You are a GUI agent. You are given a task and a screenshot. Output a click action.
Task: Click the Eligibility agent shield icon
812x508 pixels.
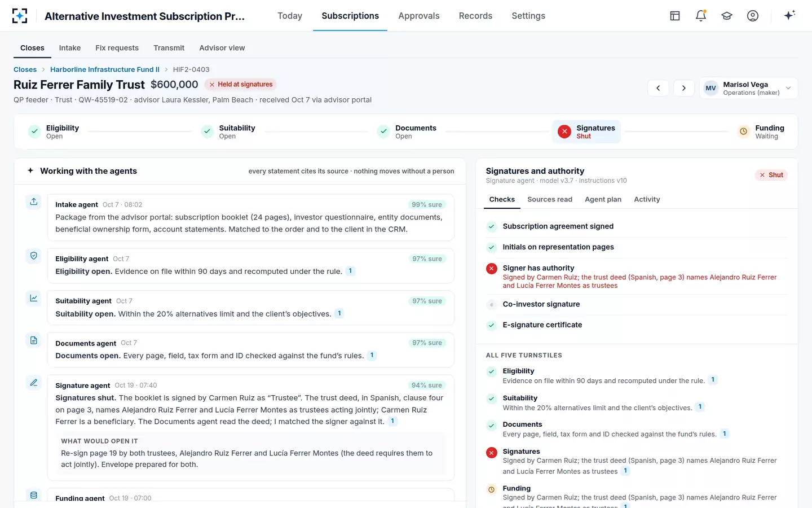coord(34,256)
